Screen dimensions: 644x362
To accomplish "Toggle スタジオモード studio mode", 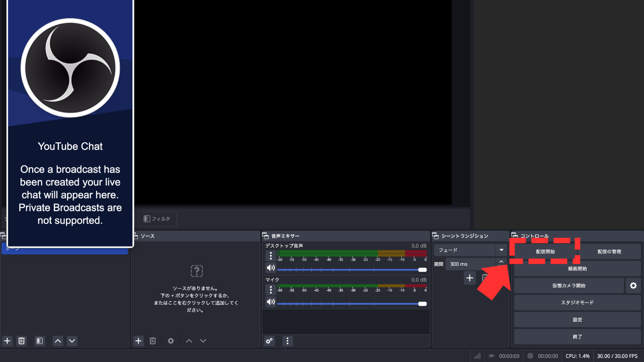I will click(x=578, y=303).
